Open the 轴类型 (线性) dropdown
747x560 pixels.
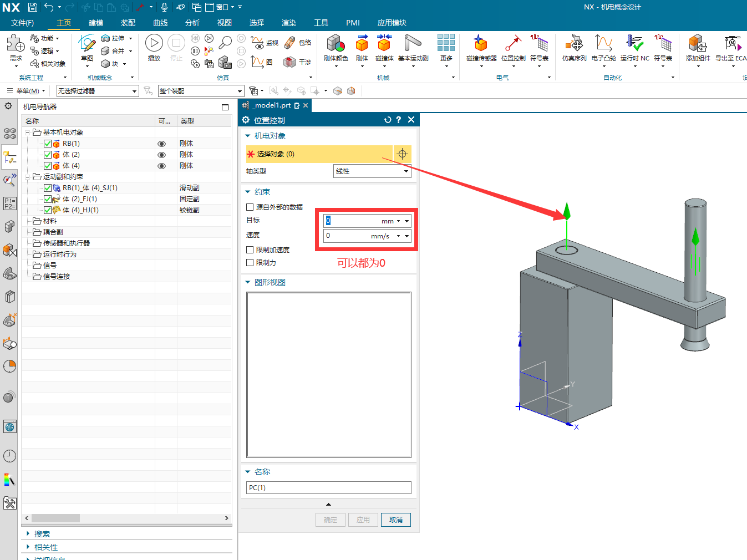pos(372,171)
